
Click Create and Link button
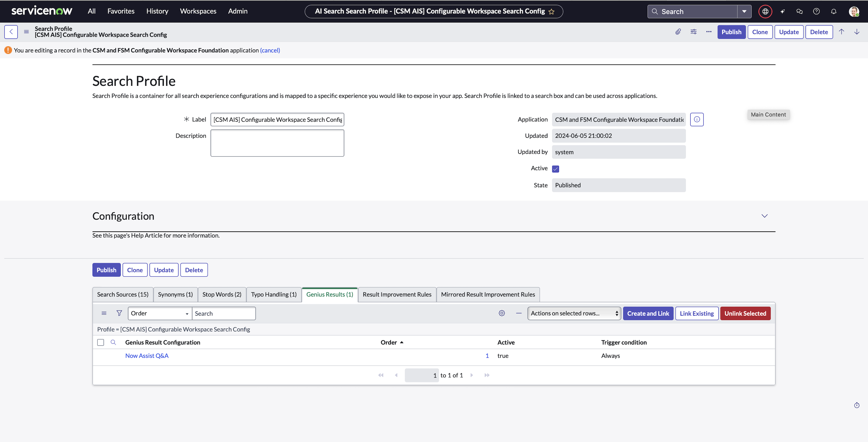pos(648,313)
